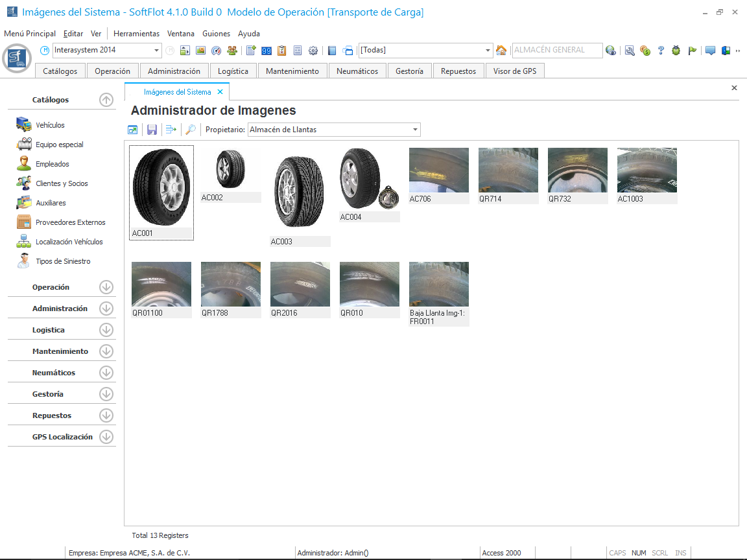Screen dimensions: 747x560
Task: Close the Imágenes del Sistema tab
Action: tap(220, 92)
